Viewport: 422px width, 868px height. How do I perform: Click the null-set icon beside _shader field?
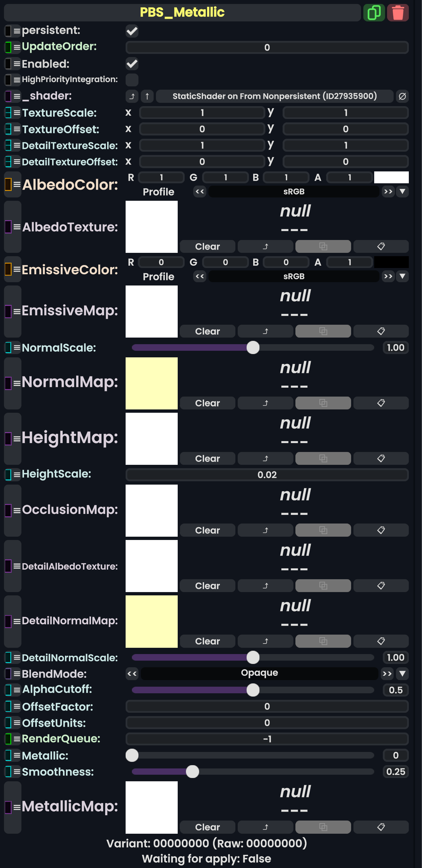point(402,96)
